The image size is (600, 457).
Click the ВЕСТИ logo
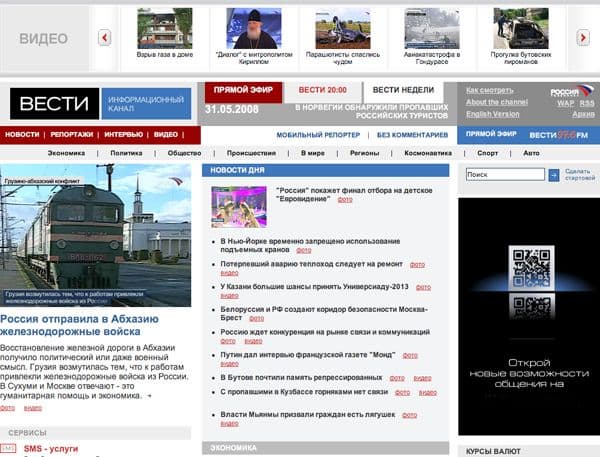(x=54, y=104)
